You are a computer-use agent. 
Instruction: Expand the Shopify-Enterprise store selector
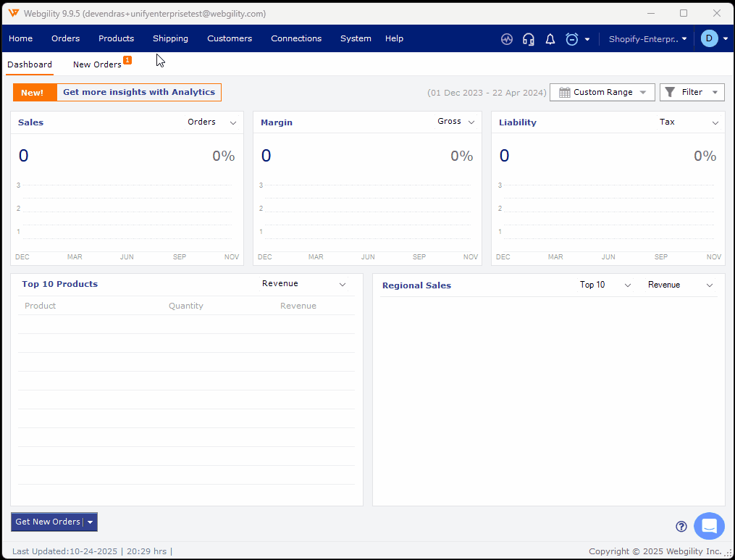tap(647, 39)
